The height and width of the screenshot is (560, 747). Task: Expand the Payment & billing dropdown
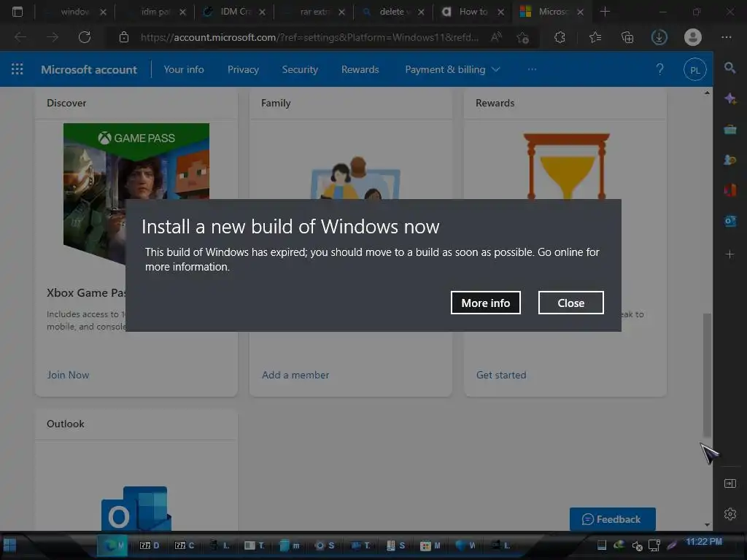452,69
